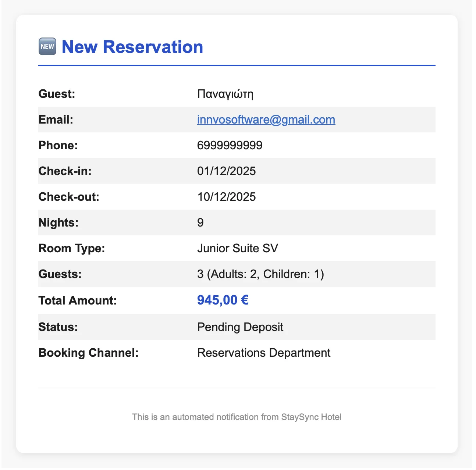Click the Pending Deposit status
The image size is (476, 470).
click(240, 327)
